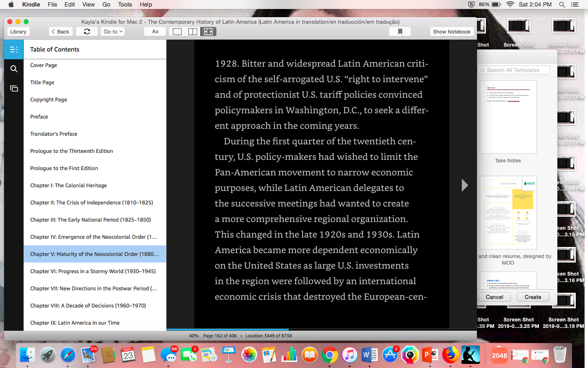Switch to two column page layout
Viewport: 588px width, 368px height.
click(193, 31)
